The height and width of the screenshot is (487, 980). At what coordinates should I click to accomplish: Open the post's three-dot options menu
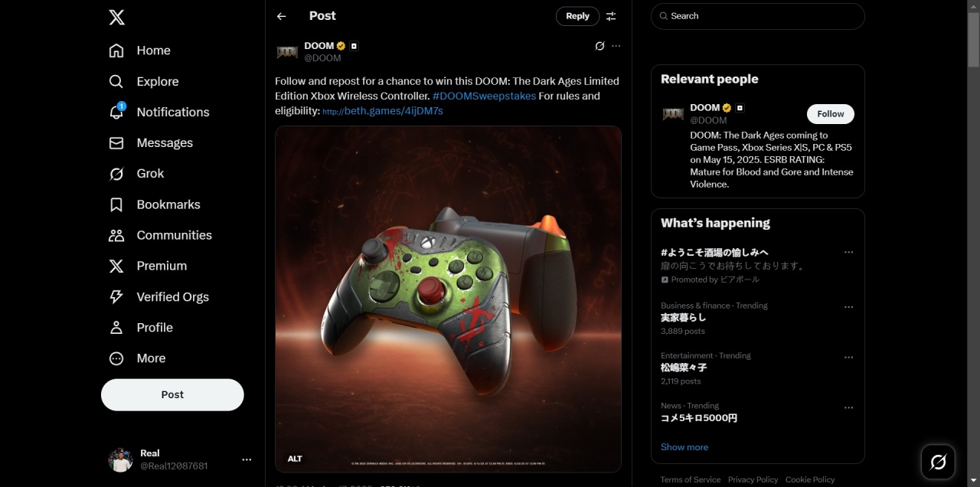(x=616, y=46)
